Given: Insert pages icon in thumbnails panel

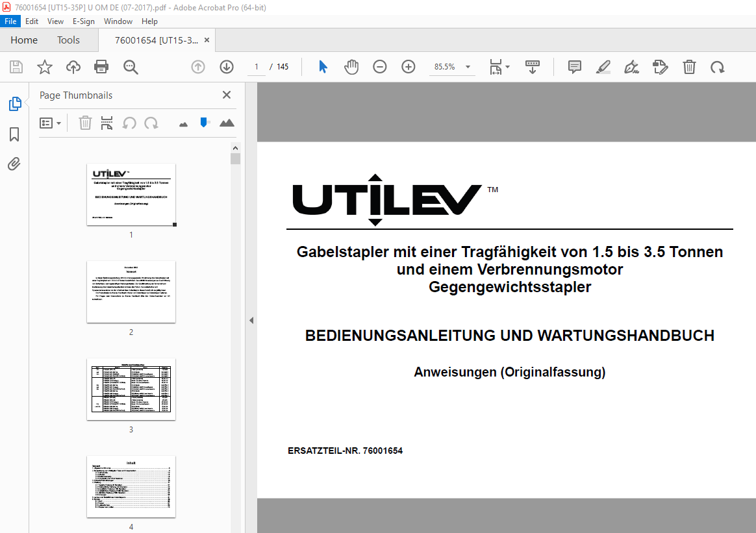Looking at the screenshot, I should pyautogui.click(x=107, y=123).
